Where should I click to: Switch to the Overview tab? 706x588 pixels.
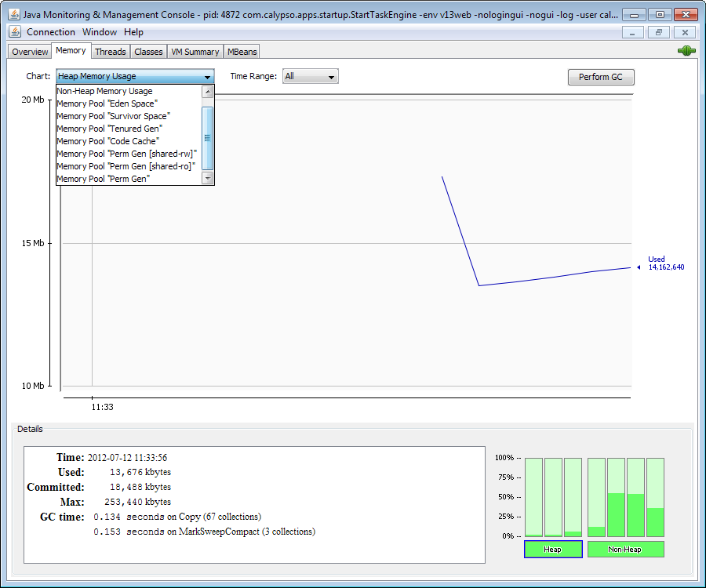[x=30, y=52]
